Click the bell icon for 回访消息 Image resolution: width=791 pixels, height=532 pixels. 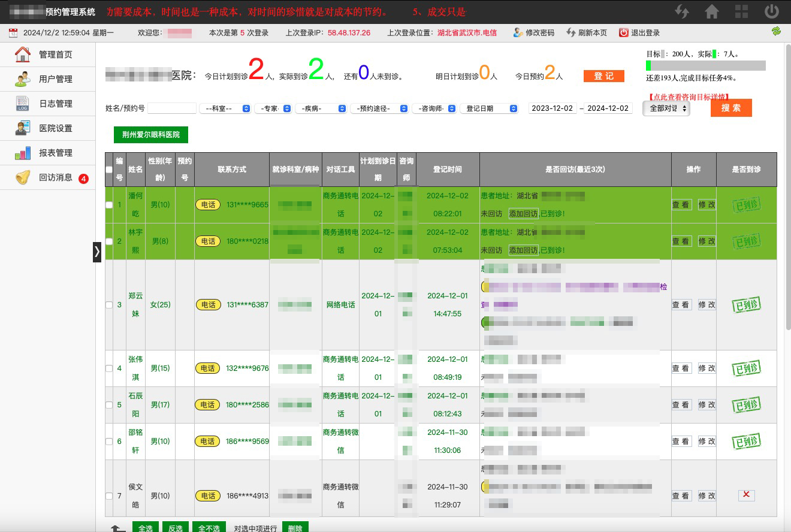point(23,177)
